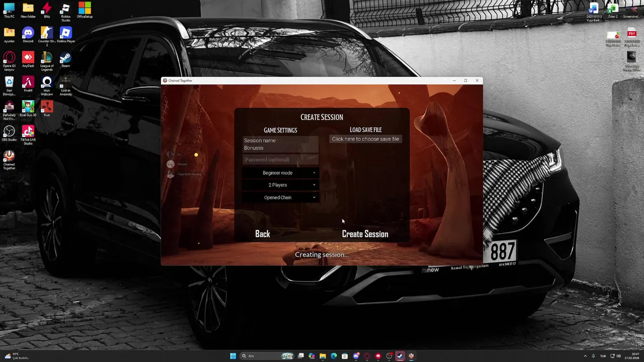Choose a save file to load
Image resolution: width=644 pixels, height=362 pixels.
point(366,139)
